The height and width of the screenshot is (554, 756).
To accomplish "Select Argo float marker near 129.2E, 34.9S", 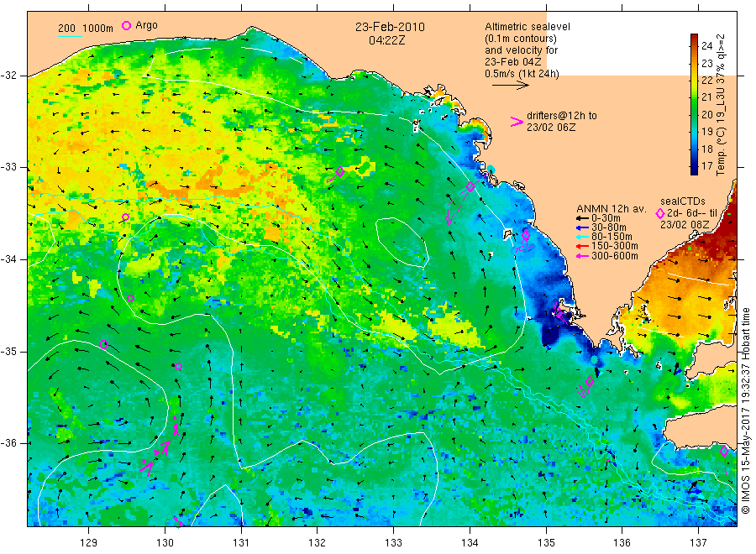I will tap(103, 344).
